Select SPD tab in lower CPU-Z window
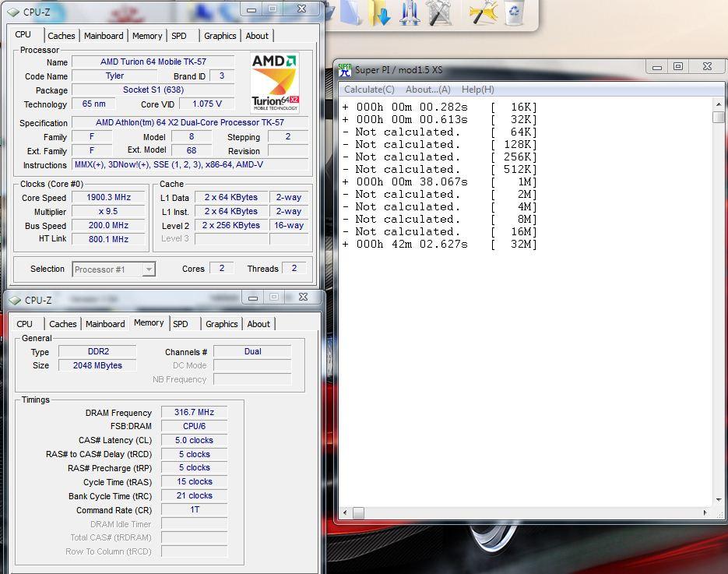Viewport: 728px width, 574px height. pyautogui.click(x=181, y=324)
